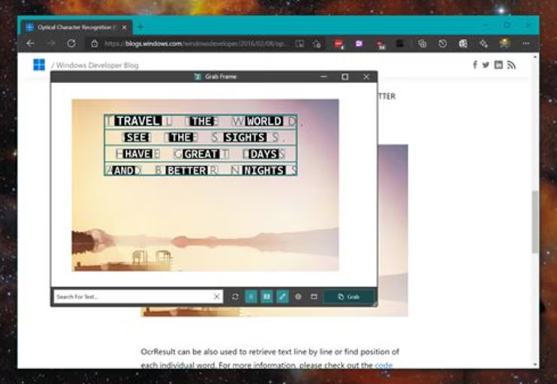
Task: Open the "code" link in the article
Action: pos(384,365)
